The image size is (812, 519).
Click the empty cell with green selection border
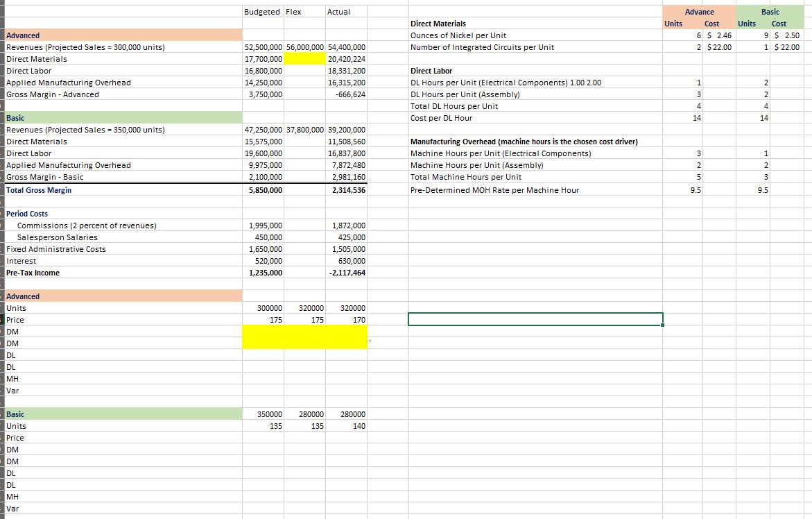(535, 320)
